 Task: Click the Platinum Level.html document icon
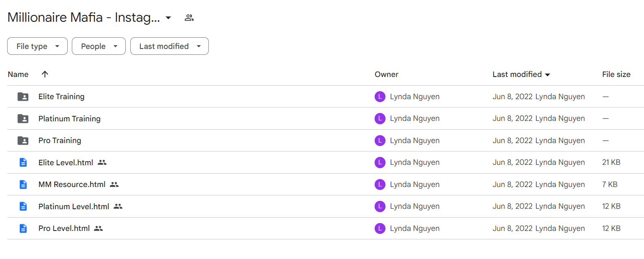click(23, 206)
